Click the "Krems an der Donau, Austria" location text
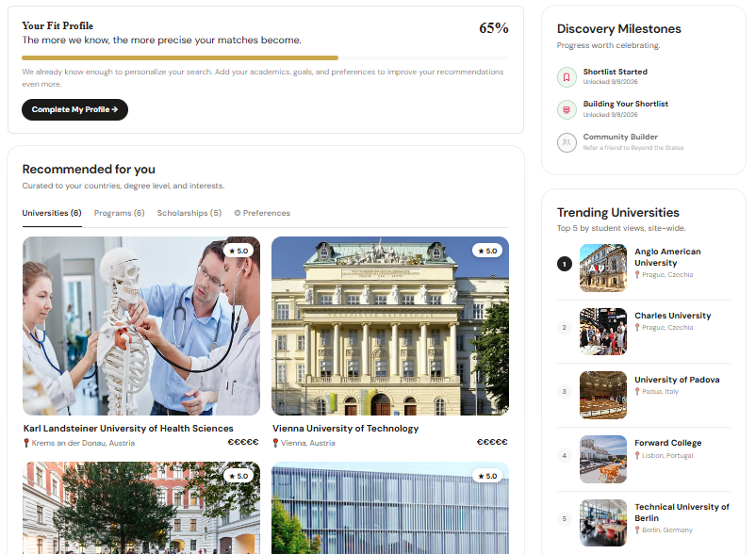The height and width of the screenshot is (554, 756). [83, 443]
